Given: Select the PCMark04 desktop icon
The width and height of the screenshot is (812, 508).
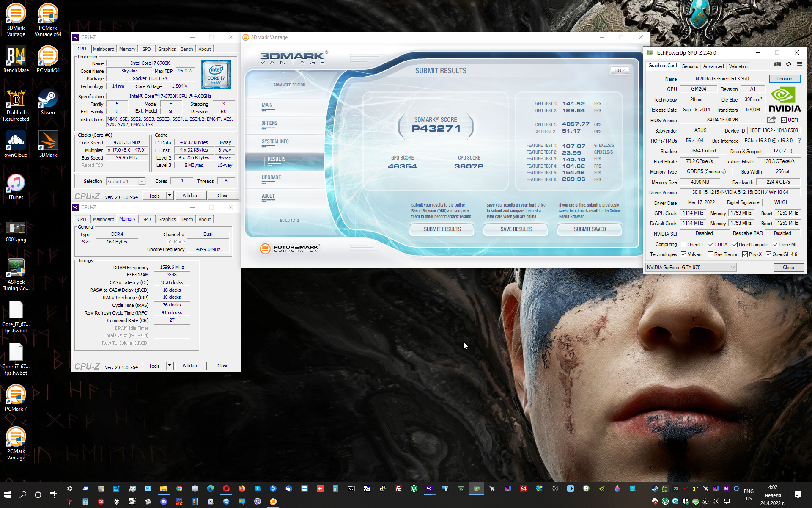Looking at the screenshot, I should (48, 60).
